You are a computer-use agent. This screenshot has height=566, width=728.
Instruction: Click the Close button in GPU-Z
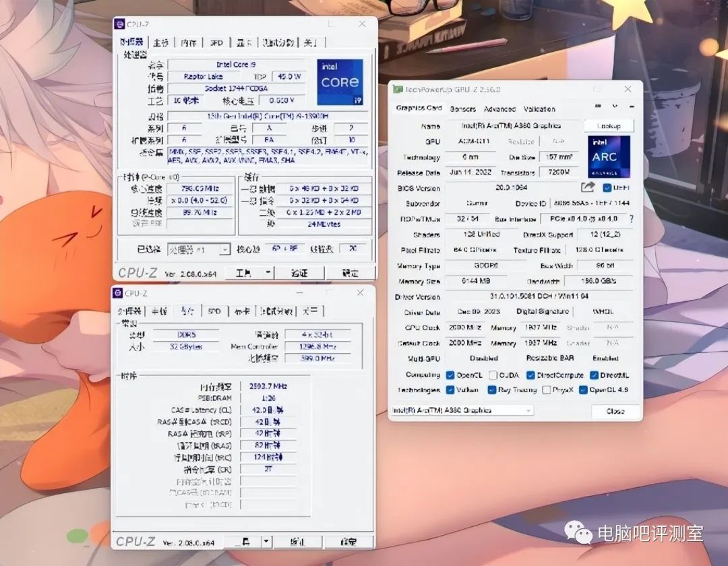tap(615, 411)
